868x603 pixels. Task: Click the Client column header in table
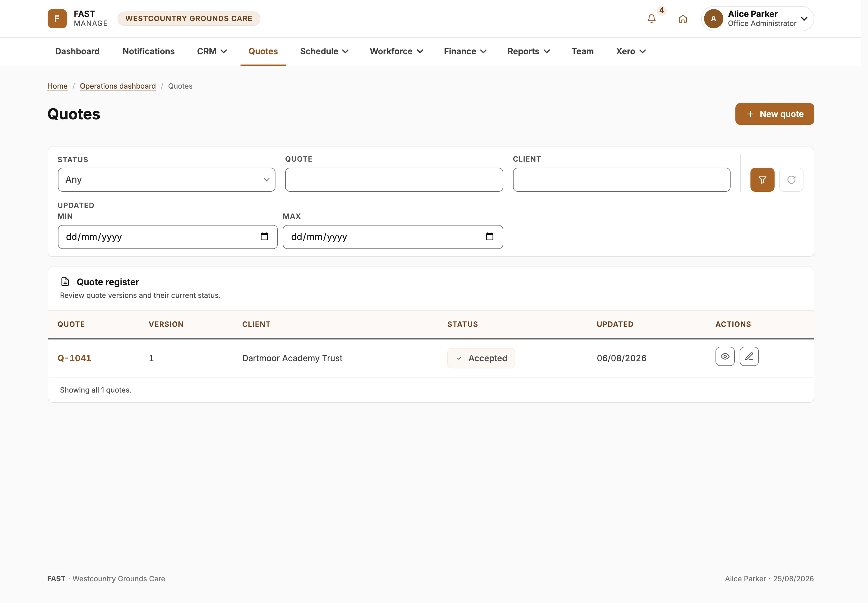[256, 324]
